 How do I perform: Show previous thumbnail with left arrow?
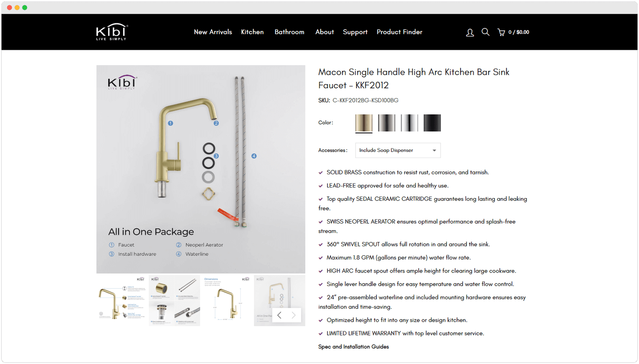[x=279, y=315]
